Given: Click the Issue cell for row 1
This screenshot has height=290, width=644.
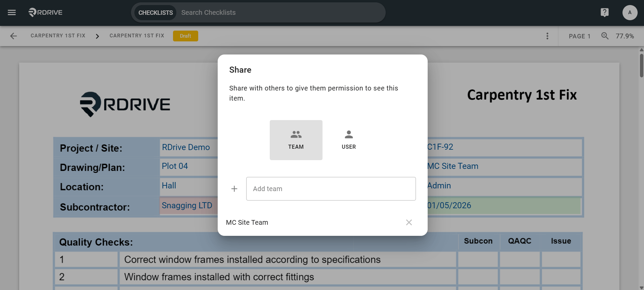Looking at the screenshot, I should pos(561,260).
